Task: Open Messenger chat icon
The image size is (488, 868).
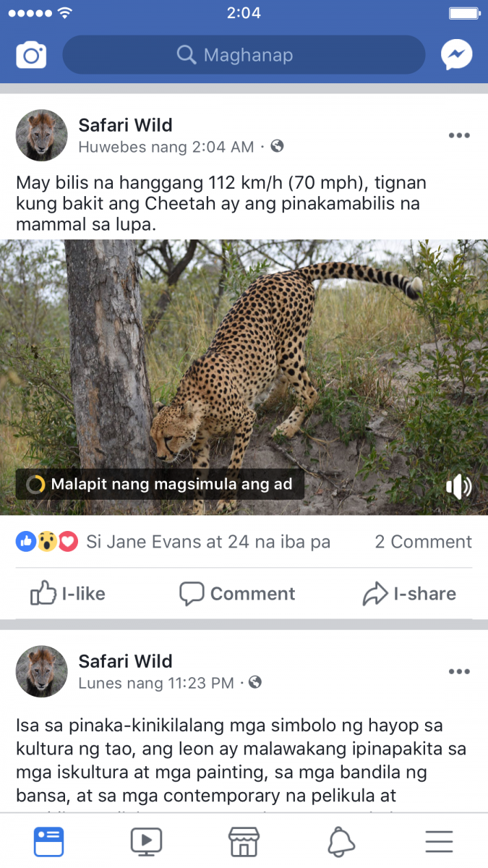Action: pyautogui.click(x=457, y=55)
